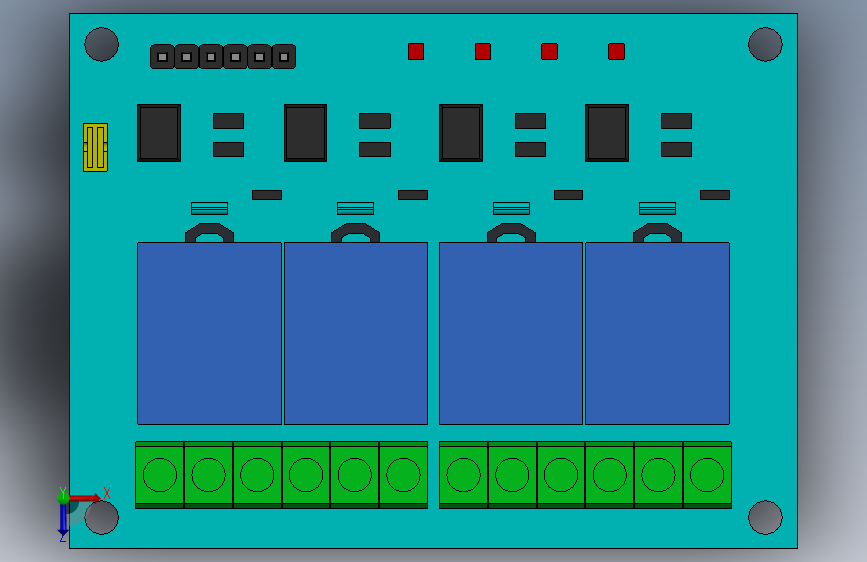This screenshot has width=867, height=562.
Task: Select the teal striped component above the rightmost relay
Action: [657, 209]
